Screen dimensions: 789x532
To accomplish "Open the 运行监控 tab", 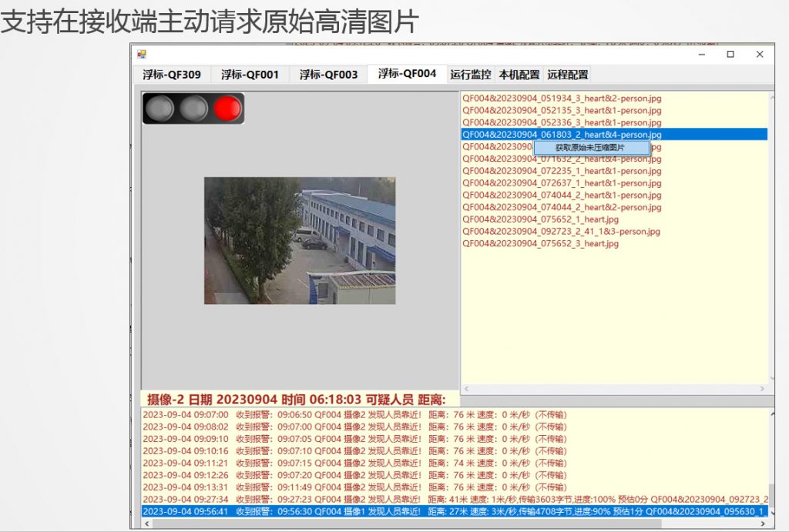I will [470, 75].
